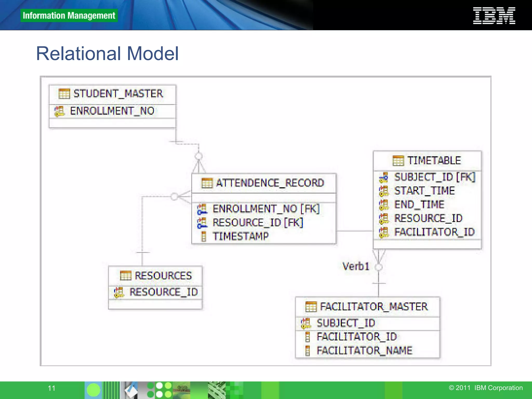Click the ATTENDENCE_RECORD table icon
The height and width of the screenshot is (399, 532).
(207, 183)
